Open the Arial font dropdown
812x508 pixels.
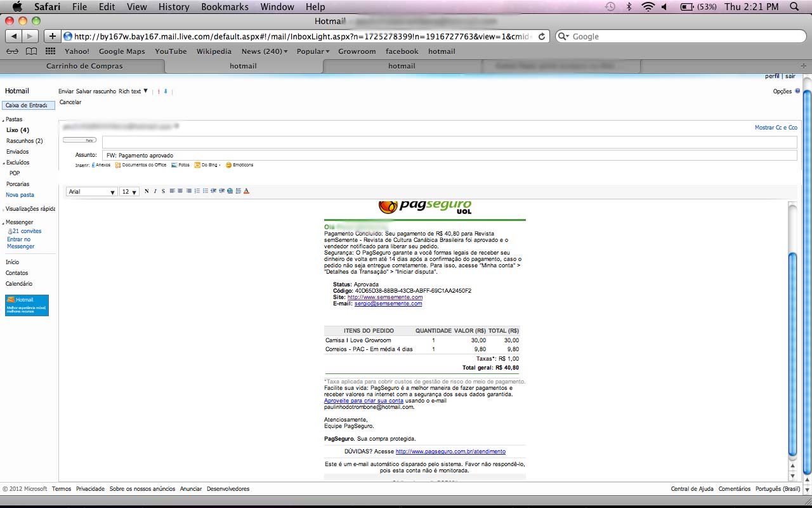point(92,191)
